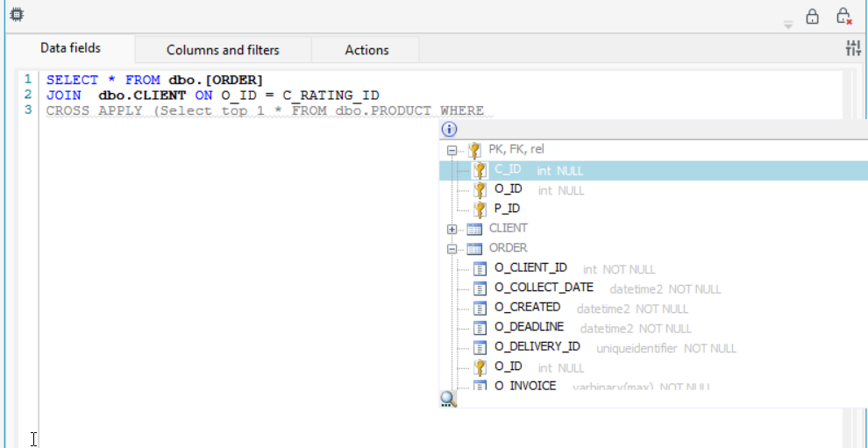Choose the O_CLIENT_ID column
Screen dimensions: 868x448
click(530, 268)
